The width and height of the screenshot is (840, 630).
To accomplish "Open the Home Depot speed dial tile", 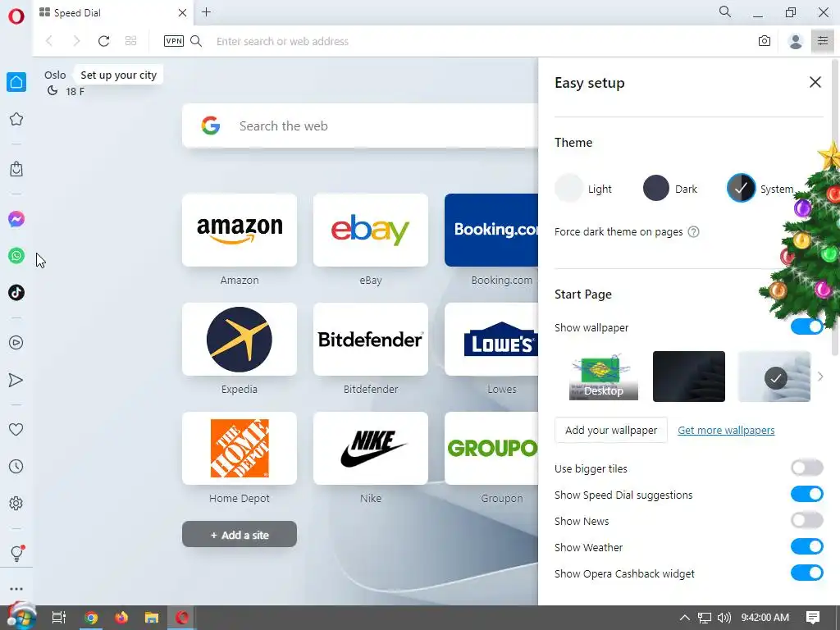I will pyautogui.click(x=240, y=449).
